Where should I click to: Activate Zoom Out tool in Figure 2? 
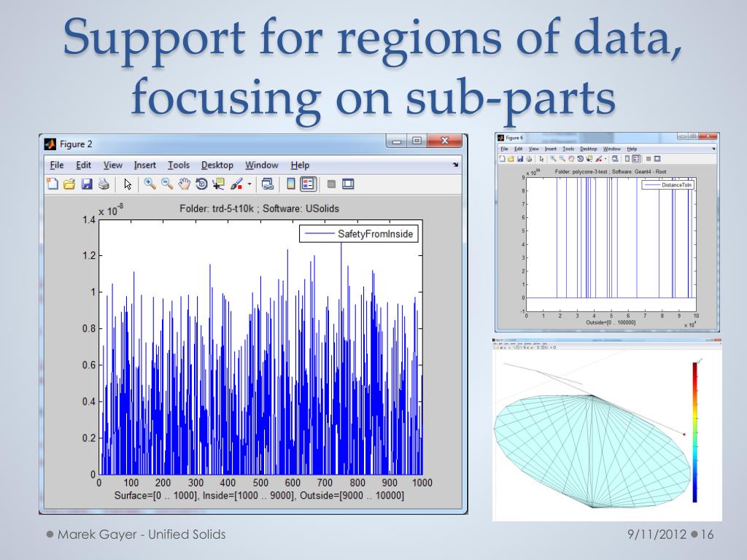[167, 184]
